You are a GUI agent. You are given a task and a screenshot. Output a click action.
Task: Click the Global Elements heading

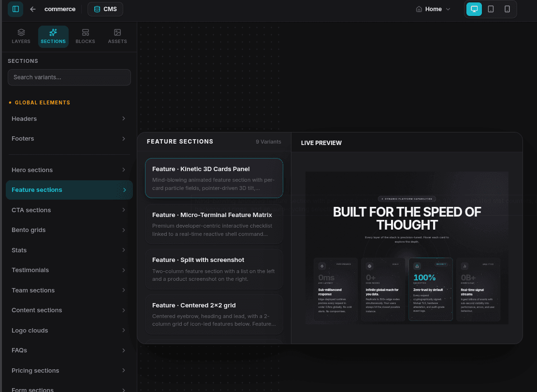pos(43,102)
